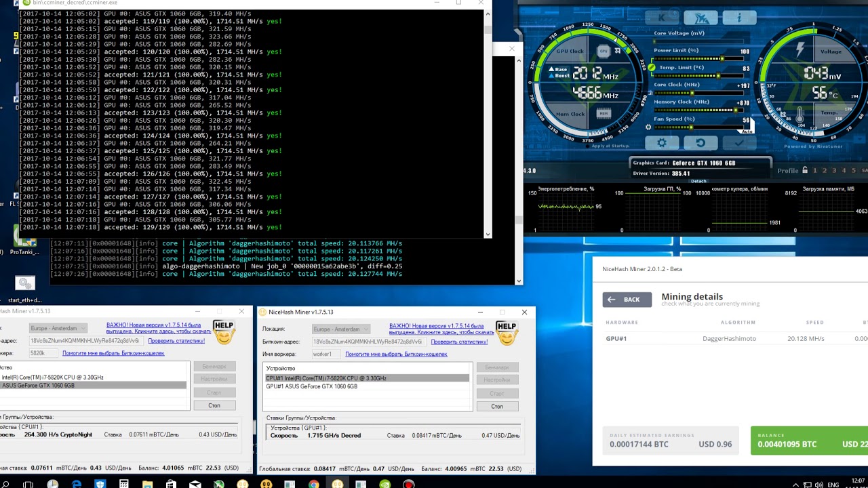The width and height of the screenshot is (868, 488).
Task: Reset Afterburner settings with circular arrow
Action: click(701, 143)
